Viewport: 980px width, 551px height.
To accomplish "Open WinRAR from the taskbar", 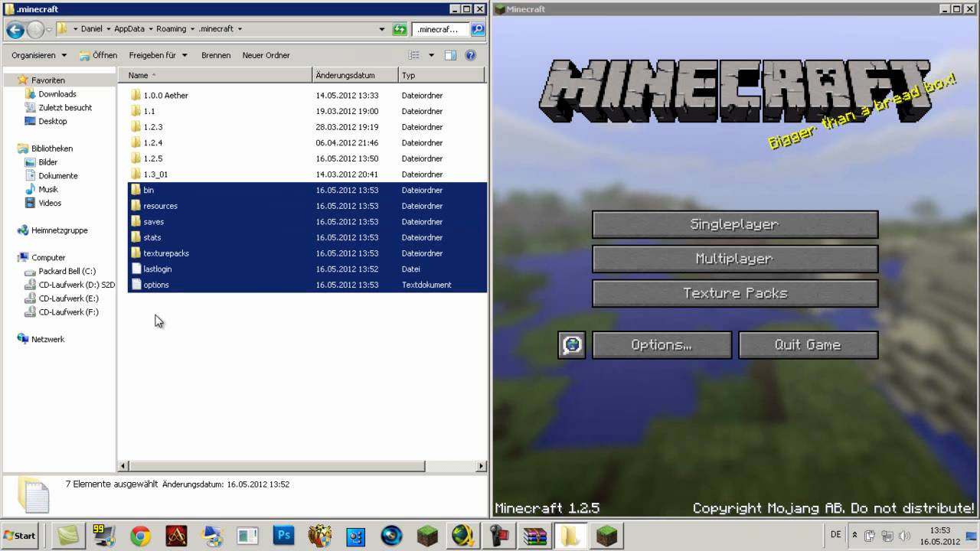I will point(534,536).
